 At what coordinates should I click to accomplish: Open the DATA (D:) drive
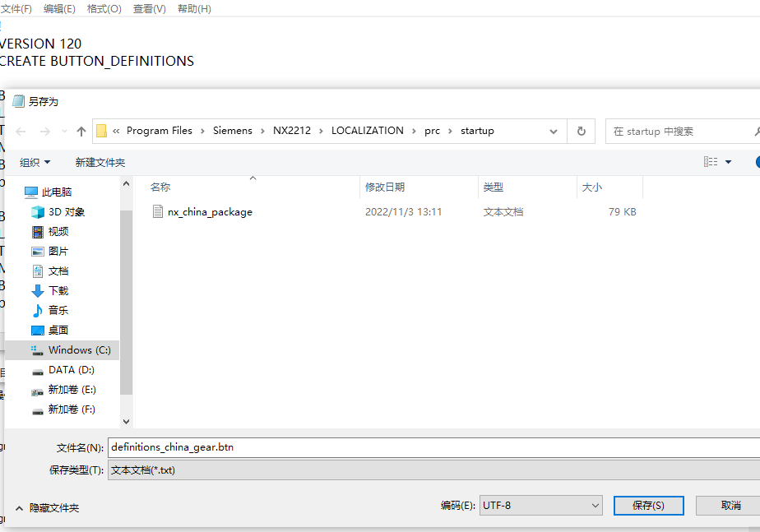[71, 370]
